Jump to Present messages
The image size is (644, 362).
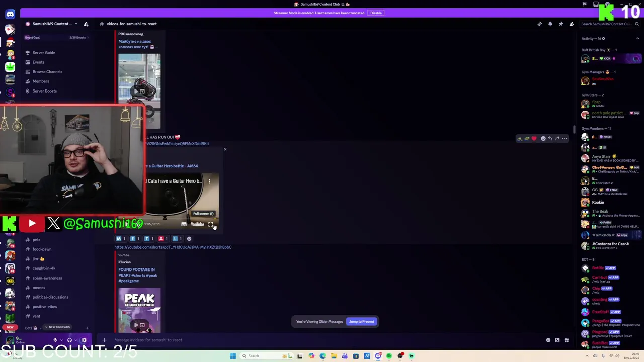pyautogui.click(x=362, y=322)
